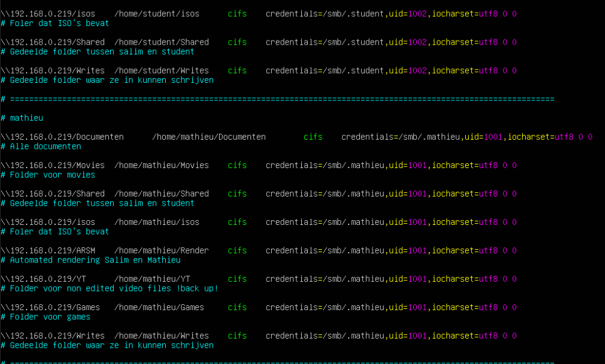605x364 pixels.
Task: Click uid=1001 on the Render line
Action: pyautogui.click(x=408, y=251)
